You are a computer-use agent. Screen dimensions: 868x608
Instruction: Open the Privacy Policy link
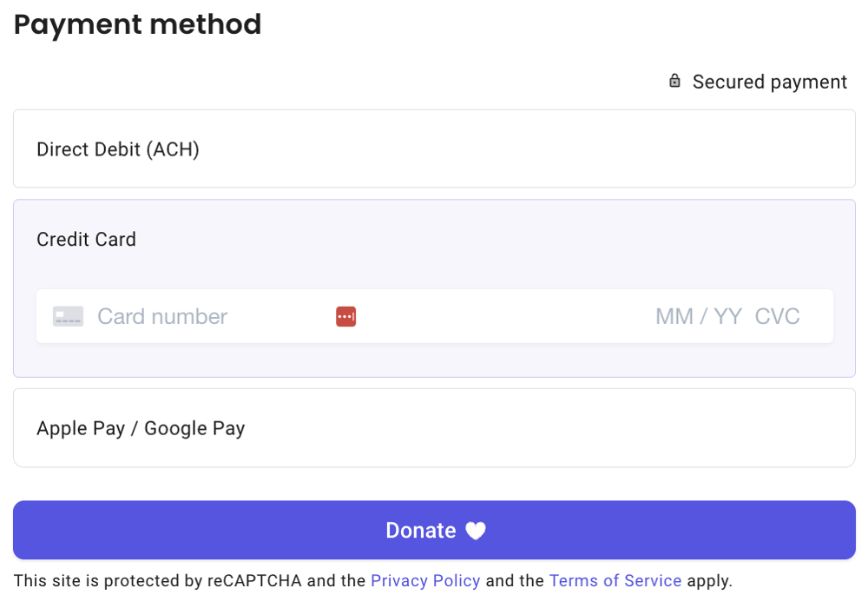click(x=425, y=580)
